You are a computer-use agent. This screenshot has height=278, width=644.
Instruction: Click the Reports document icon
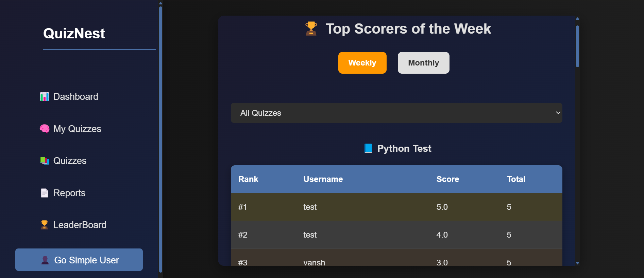pyautogui.click(x=45, y=193)
